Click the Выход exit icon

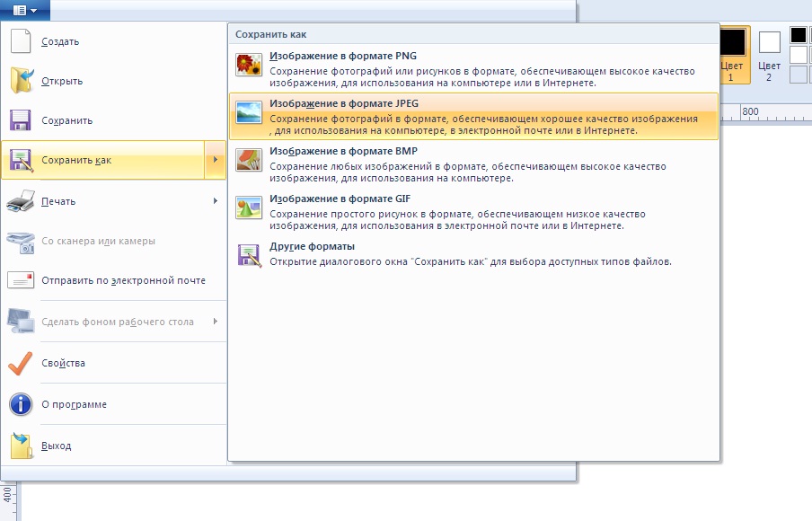point(21,446)
